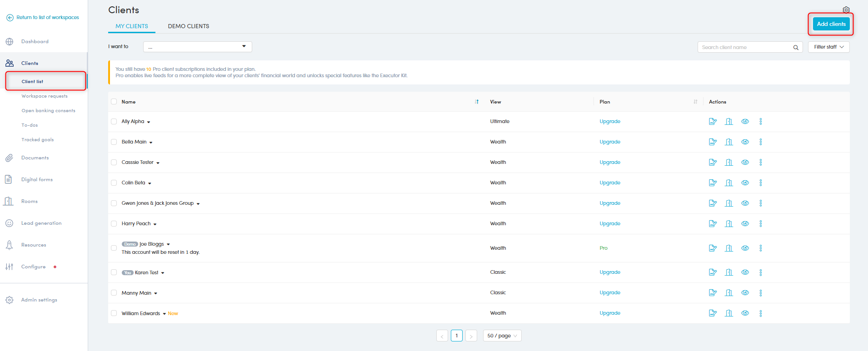Screen dimensions: 868x351
Task: Click the eye view icon for Colin Beta
Action: (745, 183)
